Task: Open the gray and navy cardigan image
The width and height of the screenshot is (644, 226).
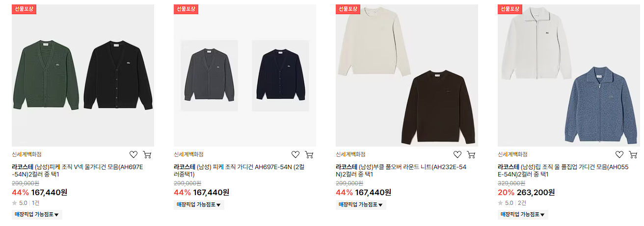Action: pyautogui.click(x=245, y=75)
